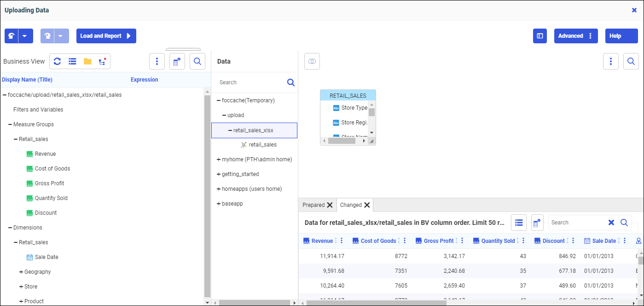Click the join circles icon in canvas
644x306 pixels.
(312, 61)
